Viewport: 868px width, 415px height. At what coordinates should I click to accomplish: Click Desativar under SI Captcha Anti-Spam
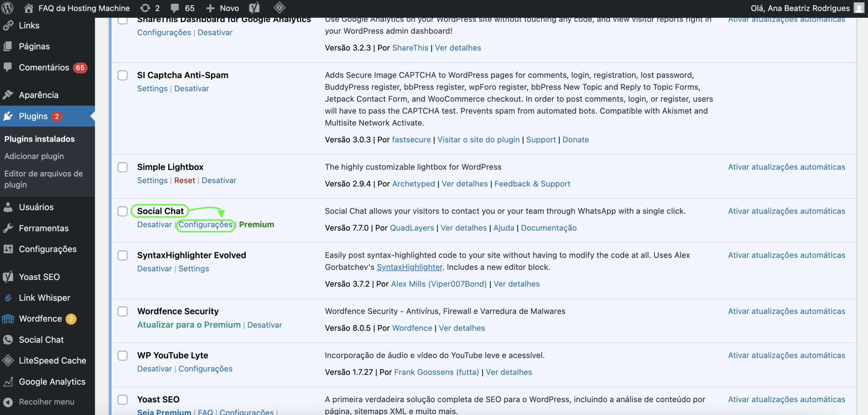[192, 88]
